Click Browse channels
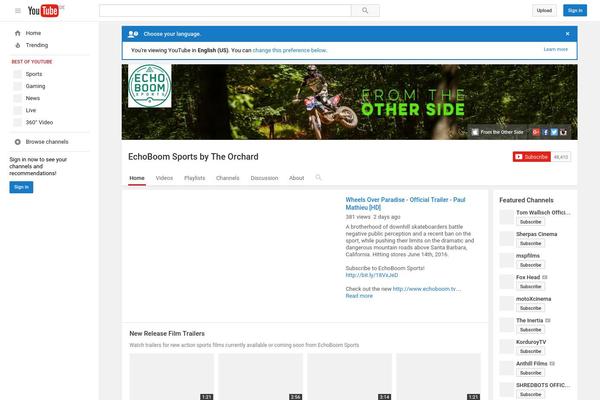The image size is (600, 400). click(47, 142)
